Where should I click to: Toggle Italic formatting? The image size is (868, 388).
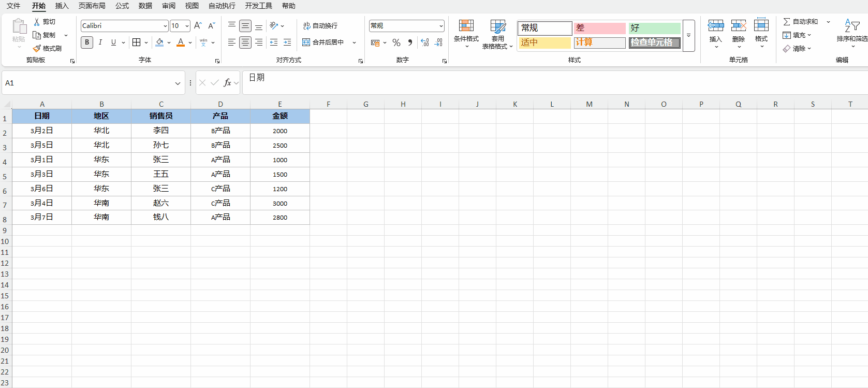[x=100, y=42]
